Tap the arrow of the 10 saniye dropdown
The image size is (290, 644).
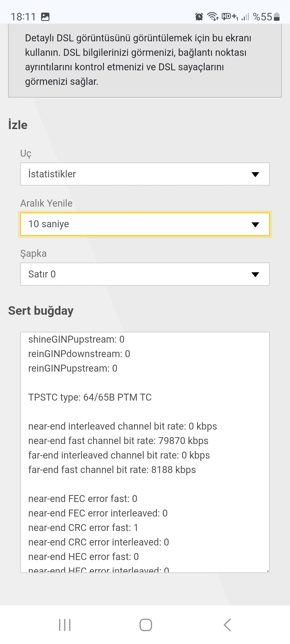point(255,225)
